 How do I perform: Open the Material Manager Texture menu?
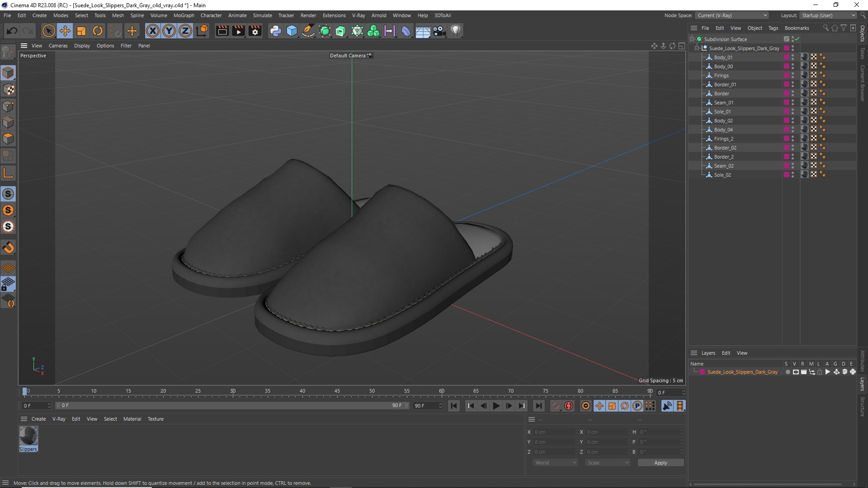[156, 419]
